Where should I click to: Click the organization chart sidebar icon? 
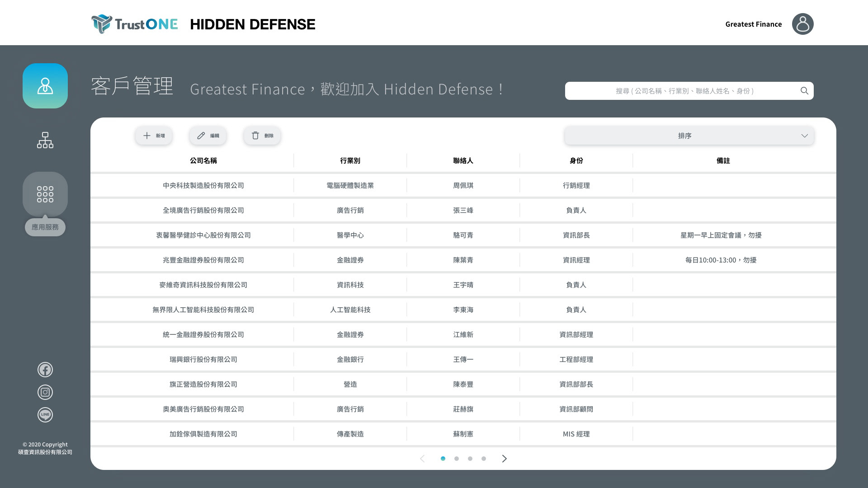[45, 140]
